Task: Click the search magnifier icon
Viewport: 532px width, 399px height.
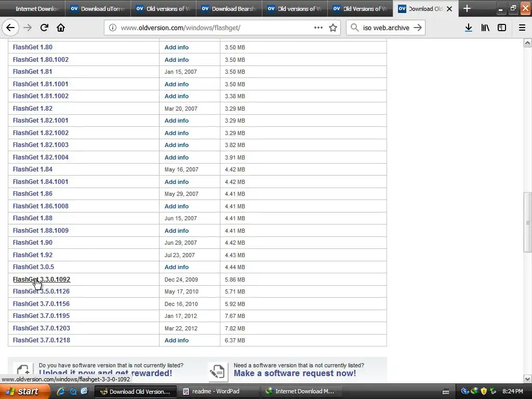Action: coord(354,28)
